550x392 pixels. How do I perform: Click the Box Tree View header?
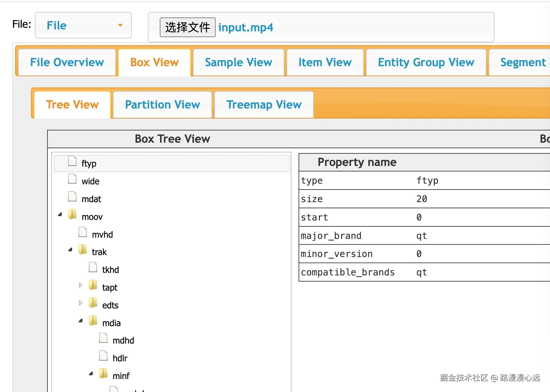[x=172, y=139]
